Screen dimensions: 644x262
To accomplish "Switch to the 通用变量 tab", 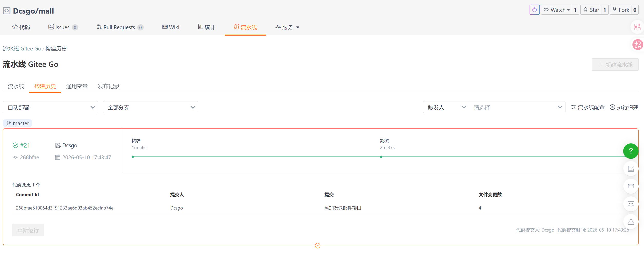I will pyautogui.click(x=77, y=86).
